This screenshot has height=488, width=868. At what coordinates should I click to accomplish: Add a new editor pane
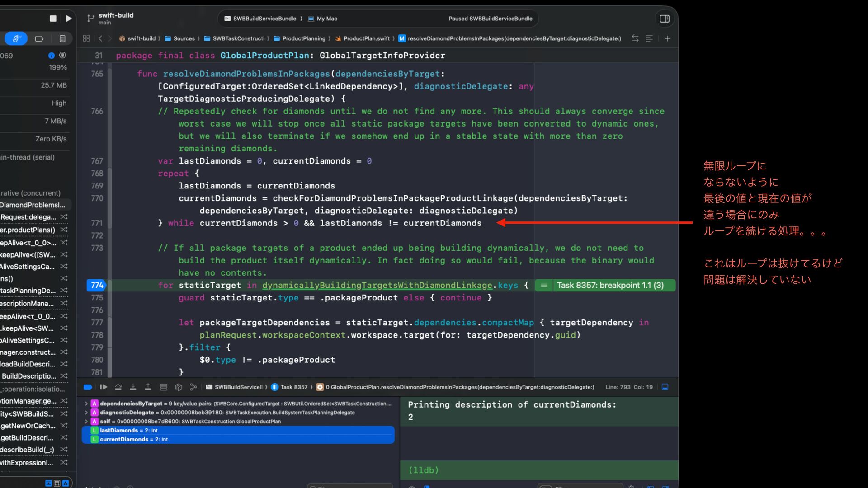(x=667, y=38)
